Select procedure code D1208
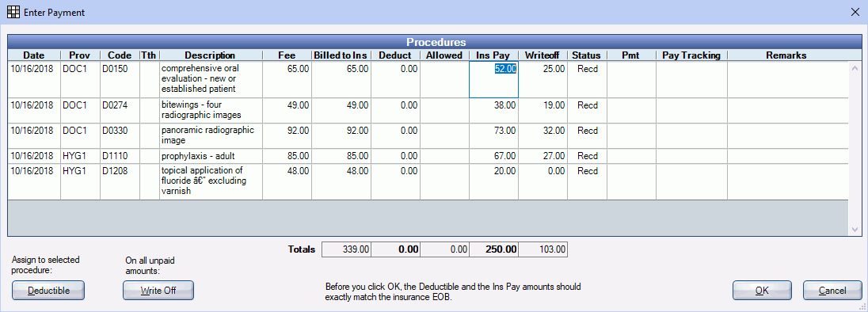Screen dimensions: 868x312 (120, 181)
